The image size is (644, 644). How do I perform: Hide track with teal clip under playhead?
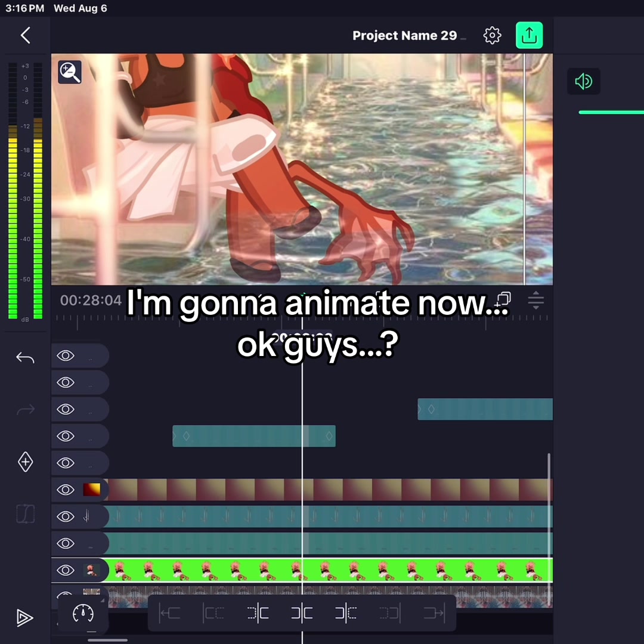pyautogui.click(x=66, y=436)
